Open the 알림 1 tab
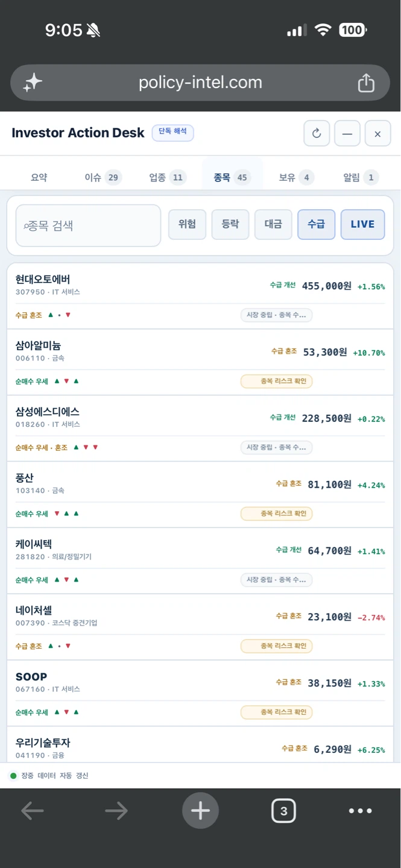Image resolution: width=401 pixels, height=868 pixels. click(x=361, y=177)
